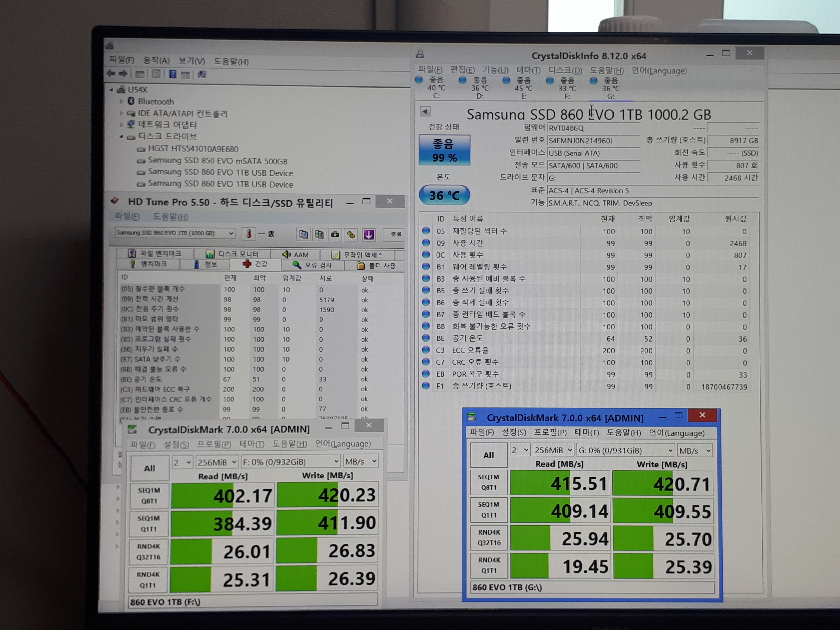Click All button in F: CrystalDiskMark
The image size is (840, 630).
(x=150, y=468)
